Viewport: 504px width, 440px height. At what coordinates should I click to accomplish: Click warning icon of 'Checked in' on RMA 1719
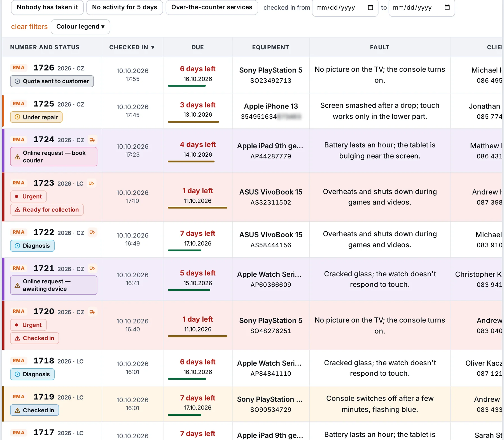click(x=17, y=410)
